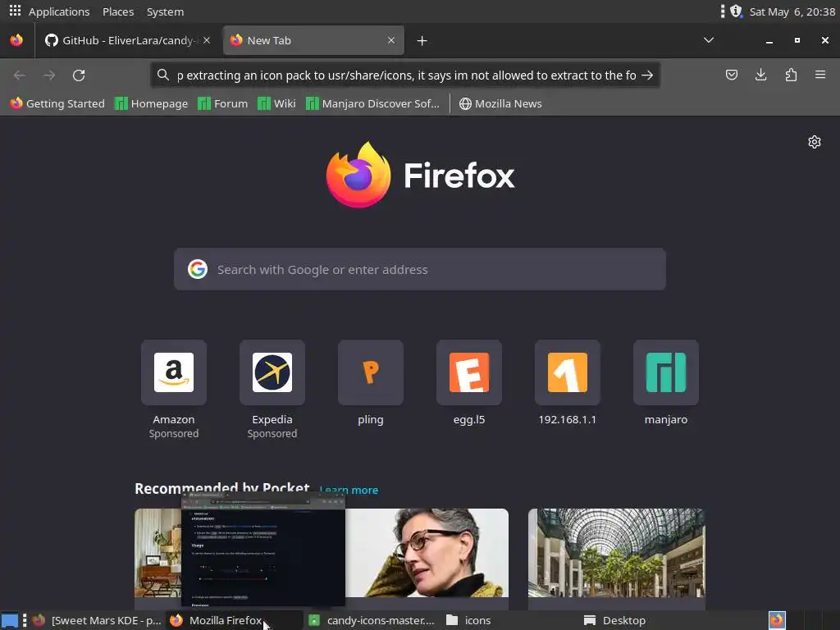This screenshot has height=630, width=840.
Task: Open the Places menu
Action: pos(118,11)
